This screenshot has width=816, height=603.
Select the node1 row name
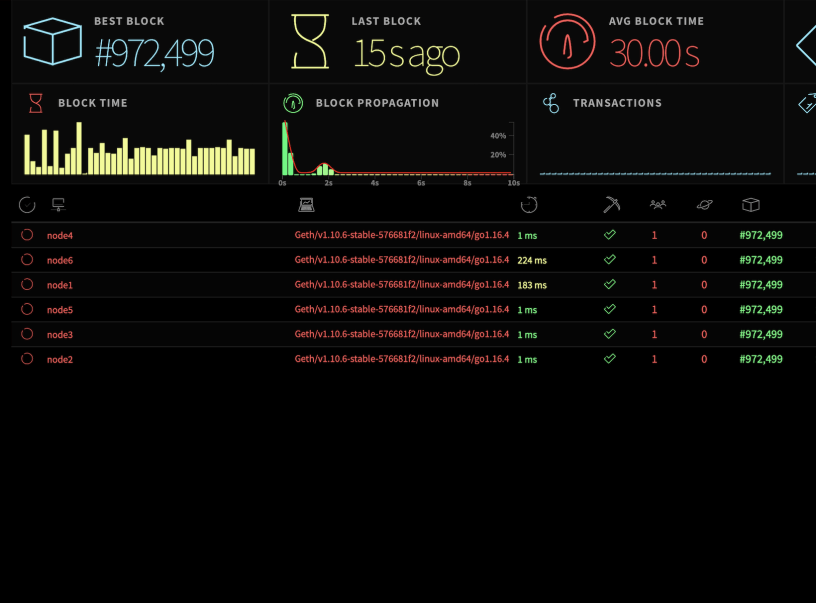point(60,285)
